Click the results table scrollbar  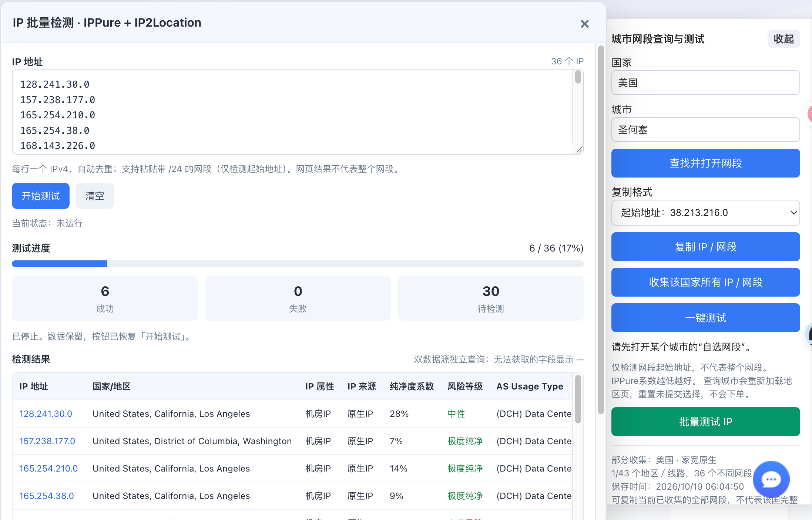click(x=578, y=399)
